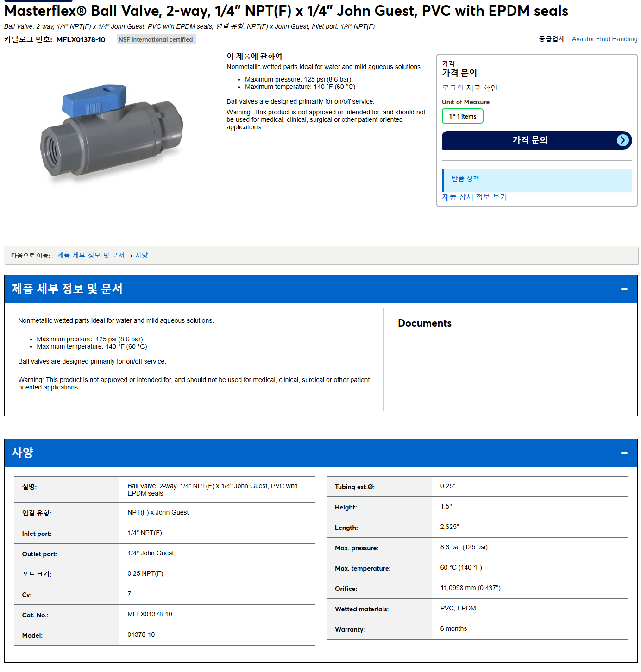Click the Warranty value 6 months
Image resolution: width=641 pixels, height=672 pixels.
pos(453,629)
